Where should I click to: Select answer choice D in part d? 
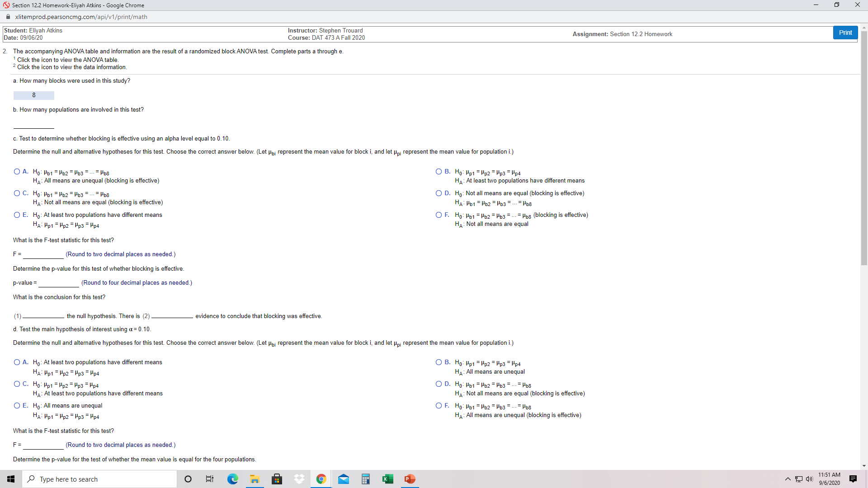click(x=439, y=384)
